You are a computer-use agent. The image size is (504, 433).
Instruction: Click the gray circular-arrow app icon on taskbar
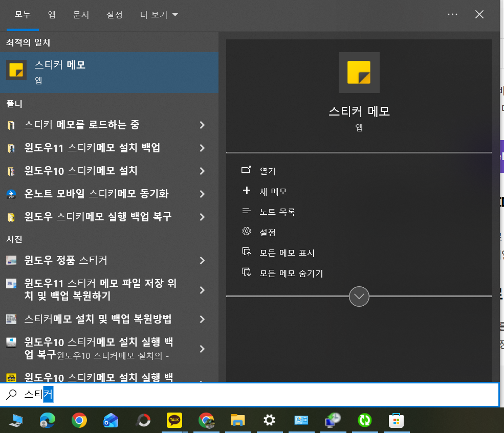(x=143, y=420)
